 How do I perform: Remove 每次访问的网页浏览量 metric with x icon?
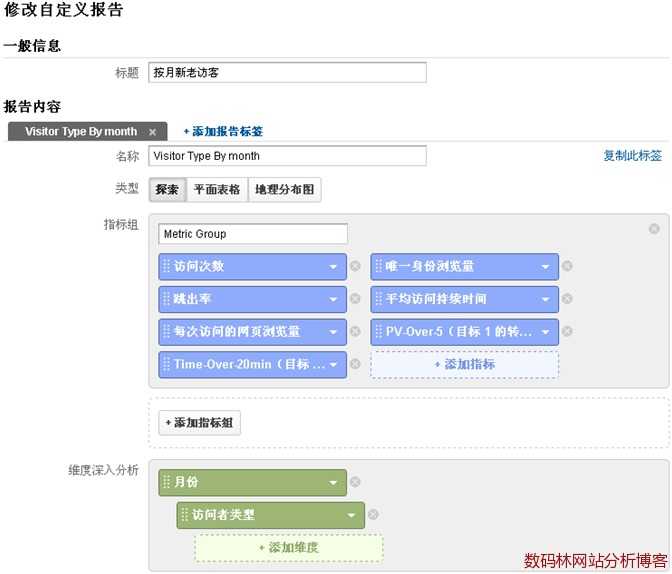click(355, 331)
